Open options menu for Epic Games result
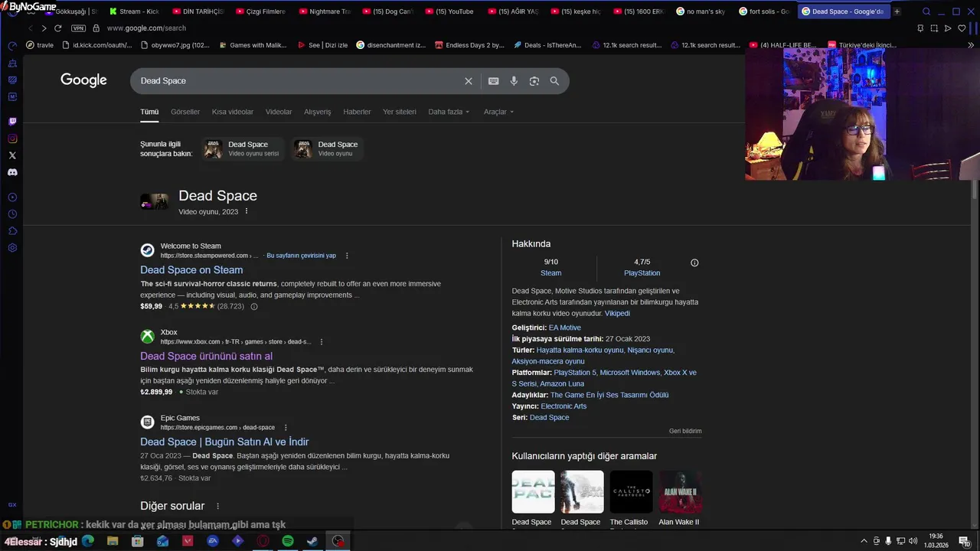The width and height of the screenshot is (980, 551). (286, 427)
